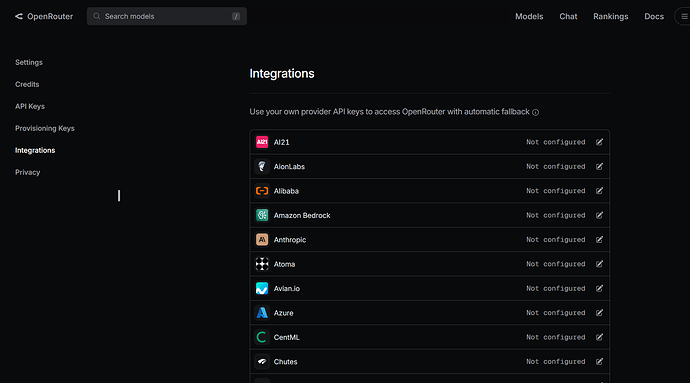
Task: Open the Docs link
Action: (x=654, y=16)
